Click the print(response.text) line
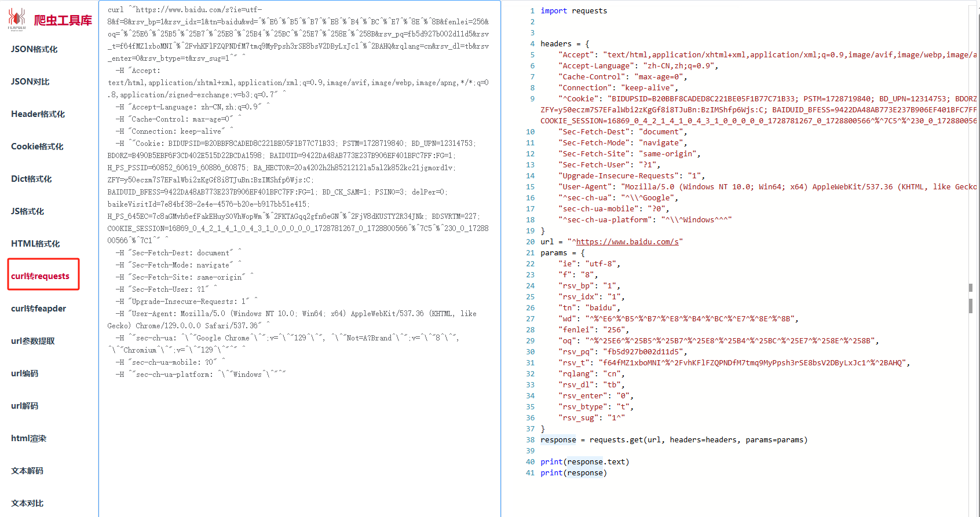 click(585, 462)
